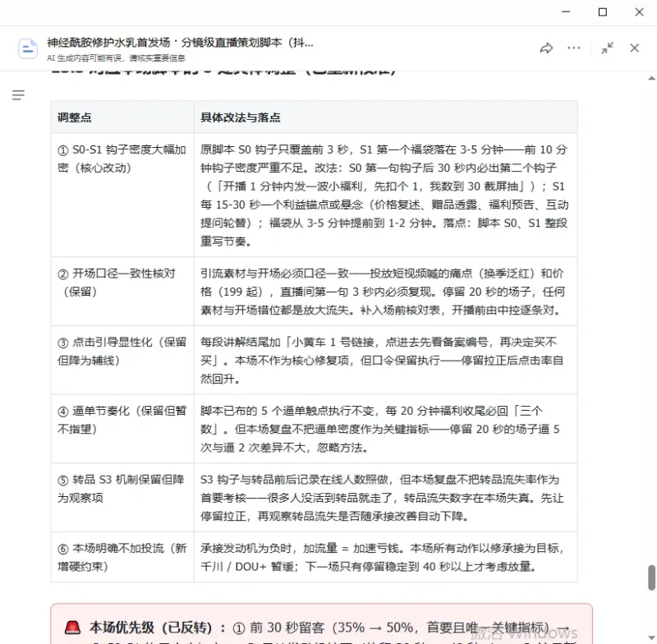Screen dimensions: 657x644
Task: Click the blue document file icon
Action: tap(28, 48)
